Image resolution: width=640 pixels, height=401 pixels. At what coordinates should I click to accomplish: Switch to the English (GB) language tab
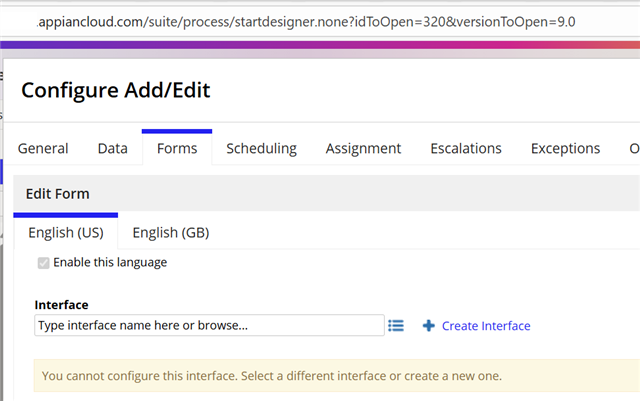pos(170,232)
